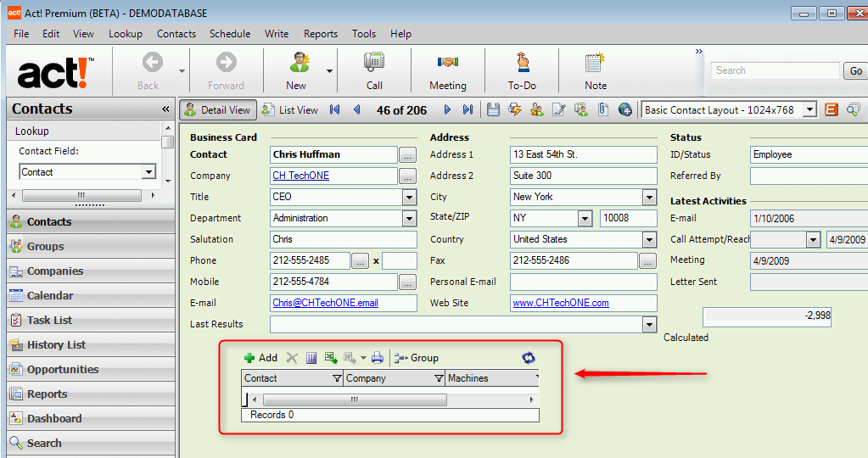Image resolution: width=868 pixels, height=458 pixels.
Task: Export the table to Excel
Action: click(331, 358)
